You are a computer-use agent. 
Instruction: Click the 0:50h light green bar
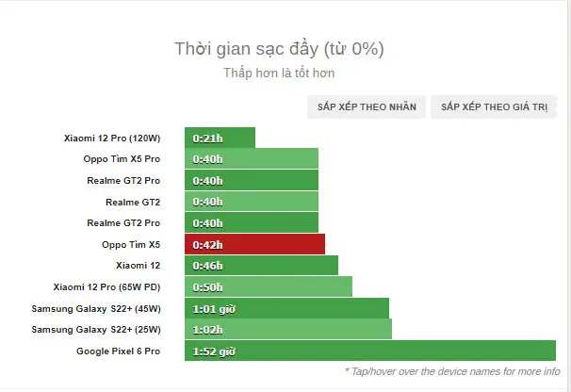coord(269,286)
